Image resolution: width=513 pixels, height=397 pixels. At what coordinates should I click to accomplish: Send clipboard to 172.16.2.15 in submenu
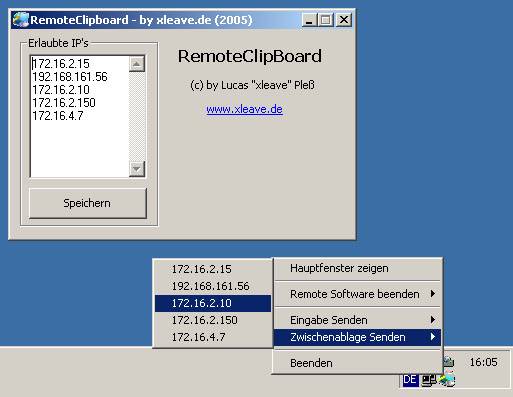pyautogui.click(x=213, y=269)
